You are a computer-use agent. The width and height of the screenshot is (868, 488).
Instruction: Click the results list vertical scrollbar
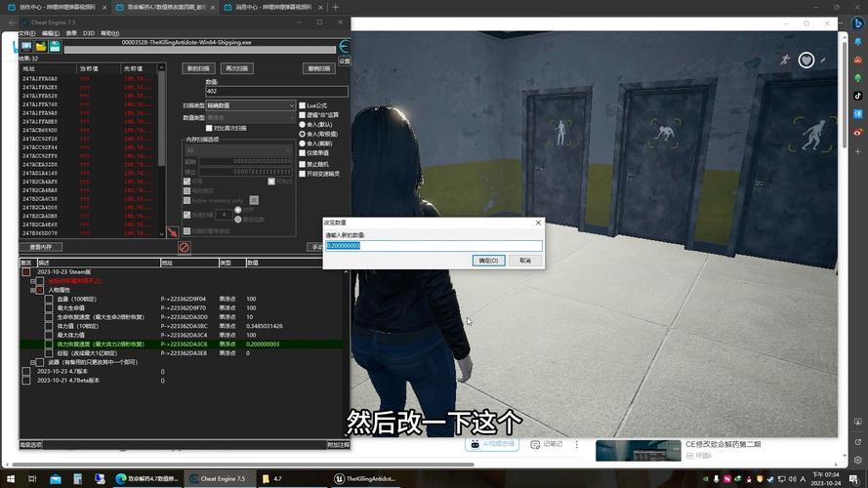click(162, 119)
